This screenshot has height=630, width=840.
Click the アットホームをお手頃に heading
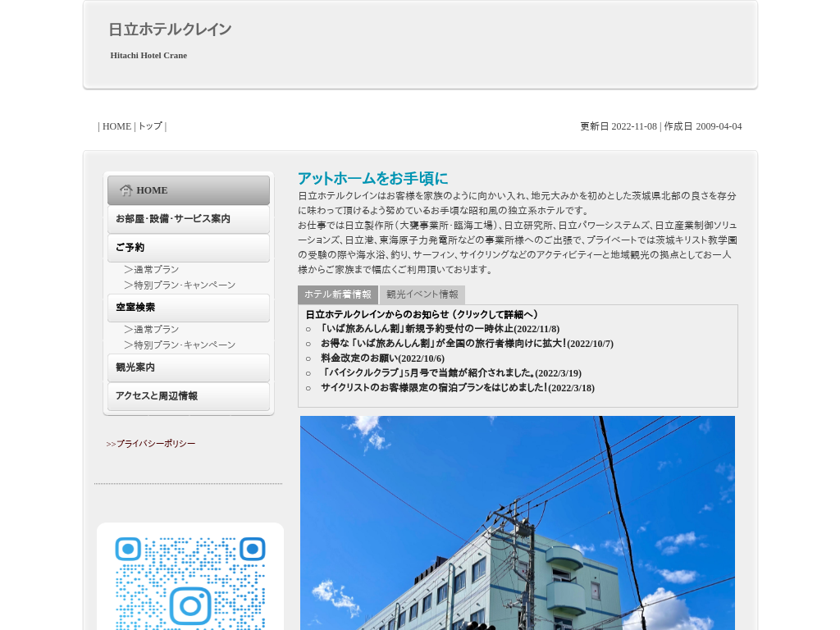pos(373,178)
